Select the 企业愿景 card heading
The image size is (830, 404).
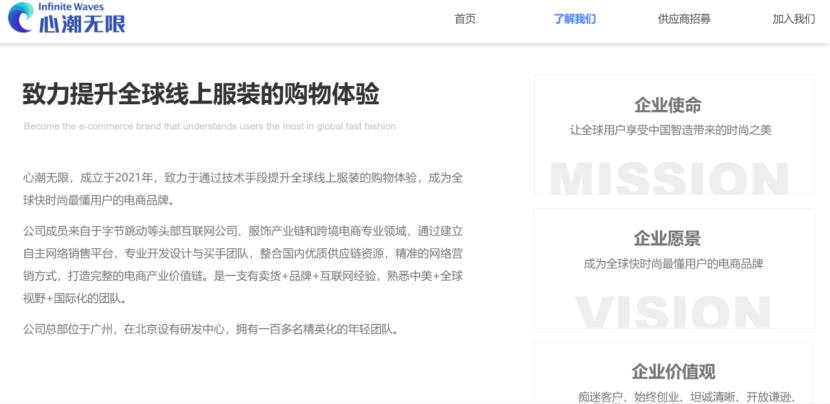[667, 238]
